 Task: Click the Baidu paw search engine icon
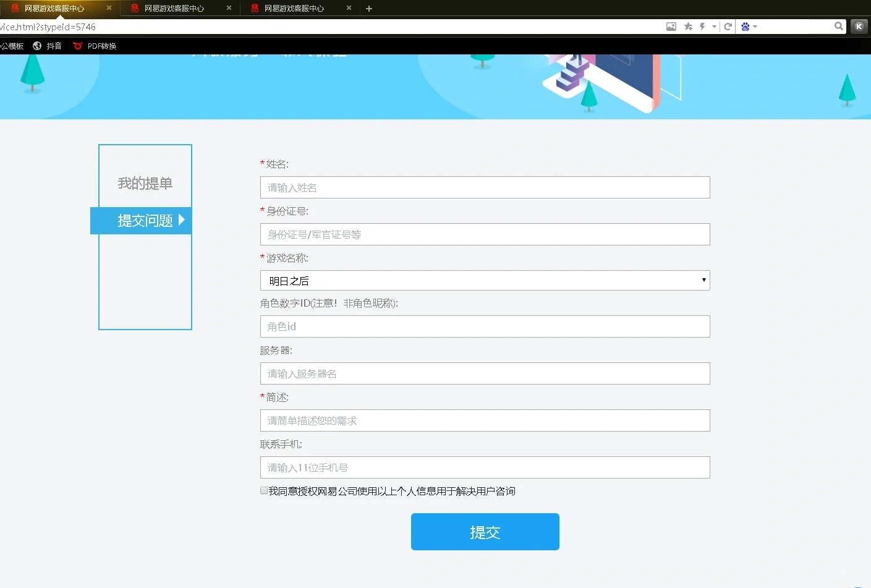[745, 27]
